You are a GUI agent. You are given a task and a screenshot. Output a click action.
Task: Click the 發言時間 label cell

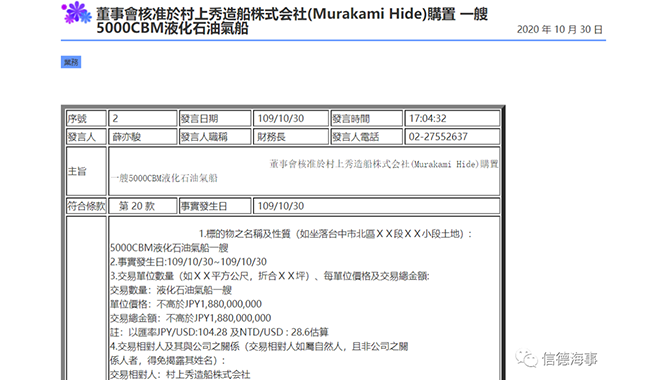click(x=367, y=118)
